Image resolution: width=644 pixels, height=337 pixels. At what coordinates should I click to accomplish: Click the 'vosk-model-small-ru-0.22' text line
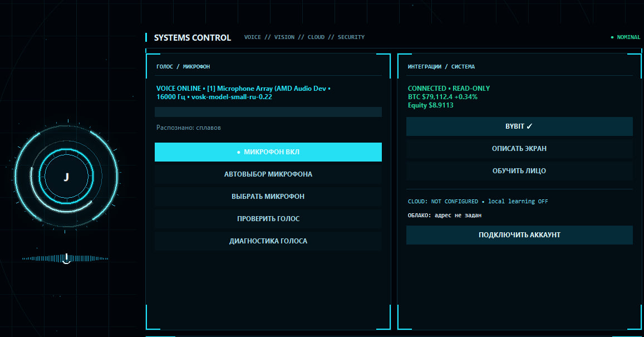coord(232,97)
